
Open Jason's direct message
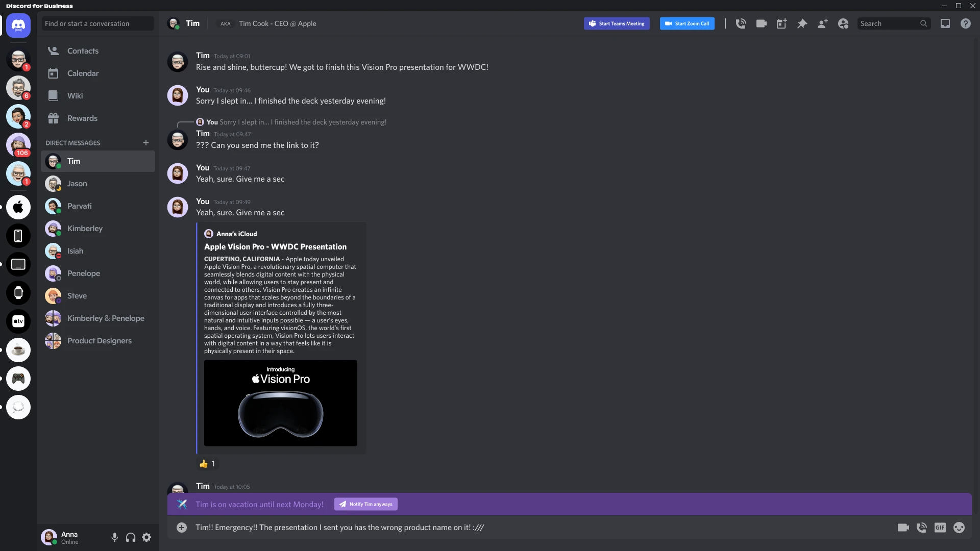(98, 184)
